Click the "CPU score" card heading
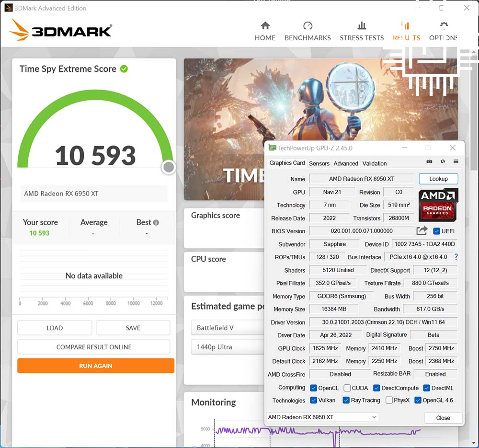Viewport: 479px width, 448px height. coord(208,259)
